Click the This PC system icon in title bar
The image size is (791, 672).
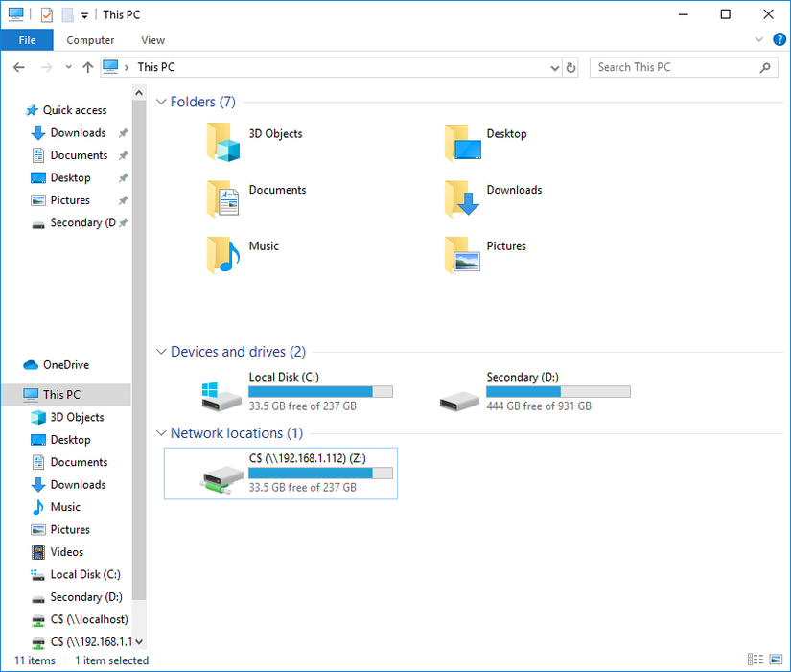tap(15, 14)
